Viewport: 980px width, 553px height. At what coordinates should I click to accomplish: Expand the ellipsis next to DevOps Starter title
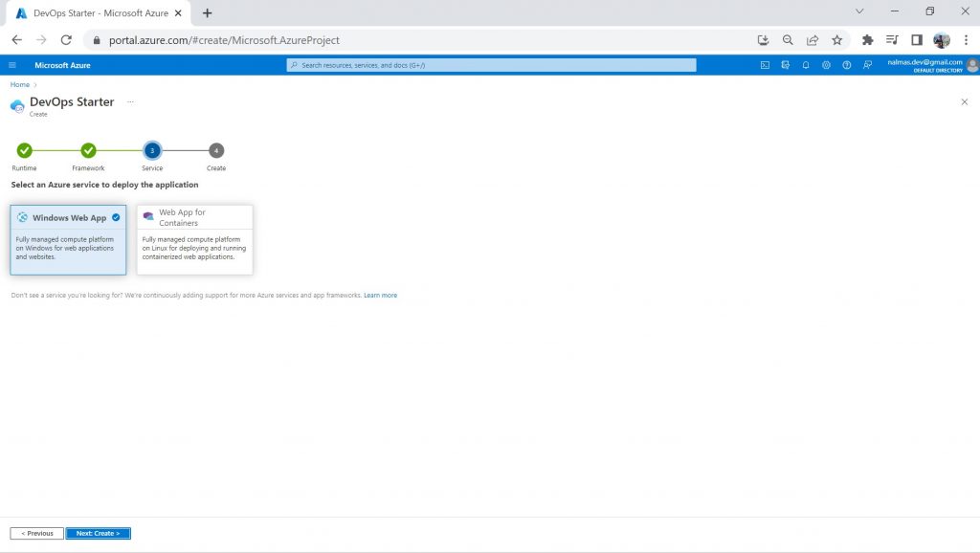pyautogui.click(x=130, y=101)
